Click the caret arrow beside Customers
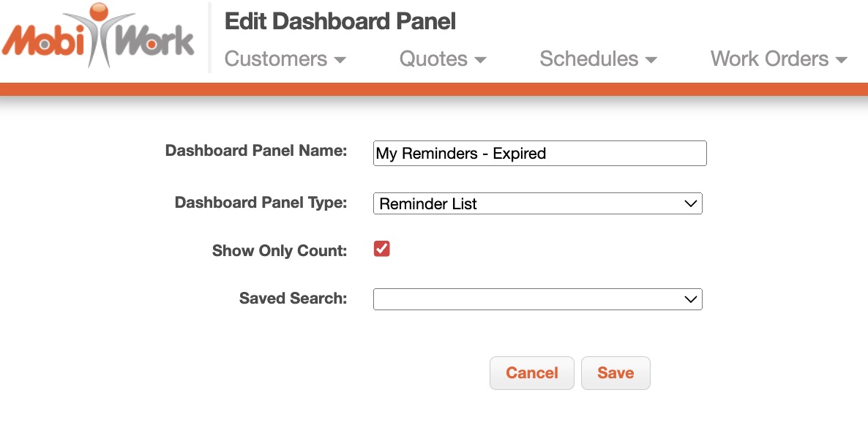868x439 pixels. (x=340, y=60)
